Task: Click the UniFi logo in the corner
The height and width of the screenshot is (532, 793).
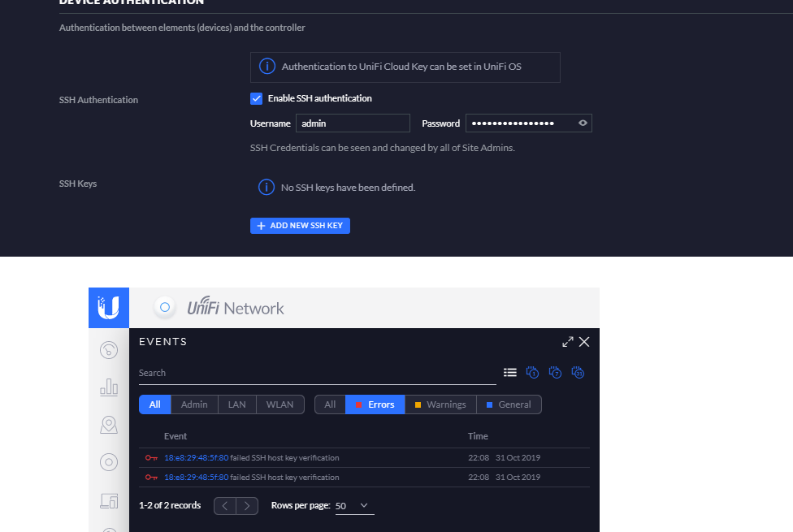Action: pos(109,308)
